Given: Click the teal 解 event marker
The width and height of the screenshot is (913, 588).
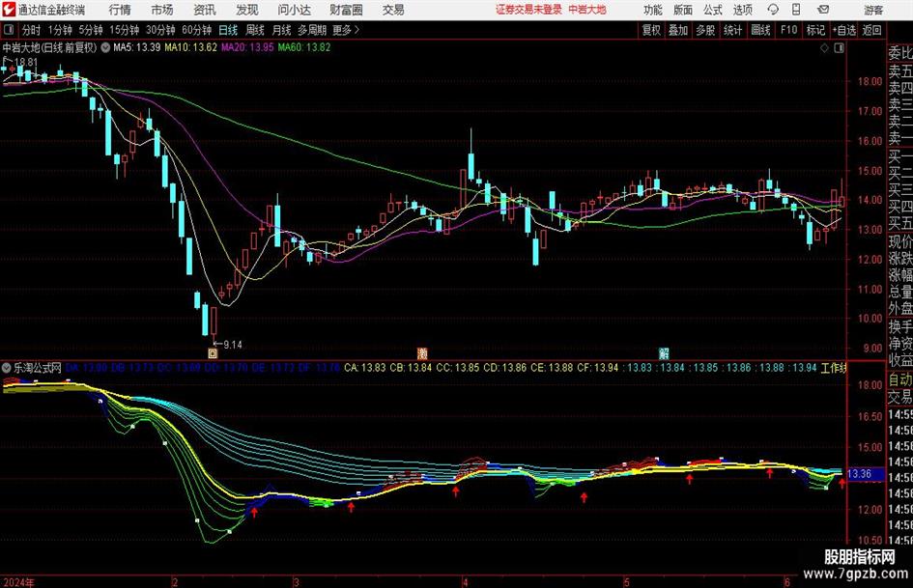Looking at the screenshot, I should point(664,352).
